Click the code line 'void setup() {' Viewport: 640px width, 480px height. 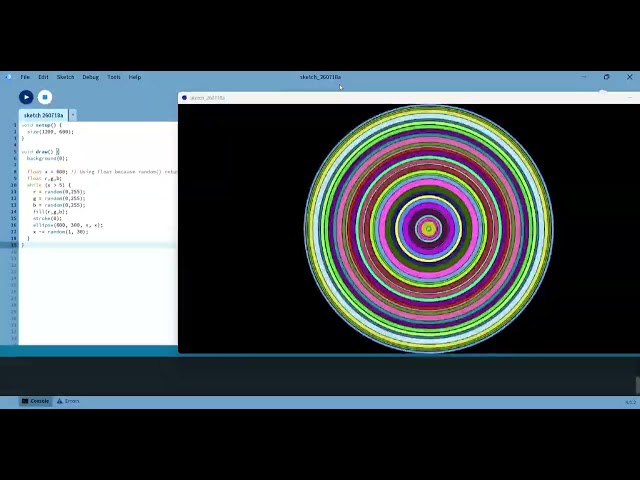42,125
